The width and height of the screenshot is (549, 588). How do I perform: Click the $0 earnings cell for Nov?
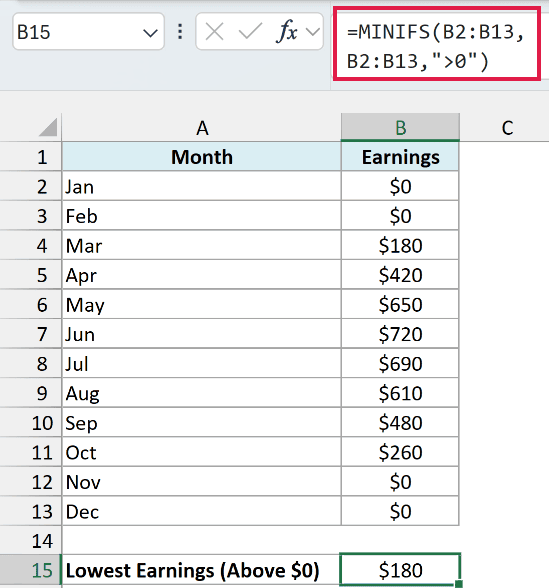400,482
